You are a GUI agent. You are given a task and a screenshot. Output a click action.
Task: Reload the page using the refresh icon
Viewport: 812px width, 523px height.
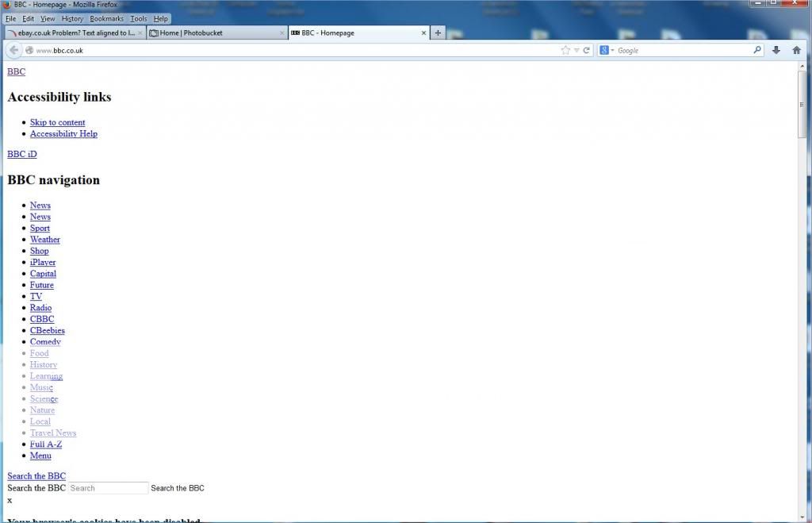[x=587, y=50]
